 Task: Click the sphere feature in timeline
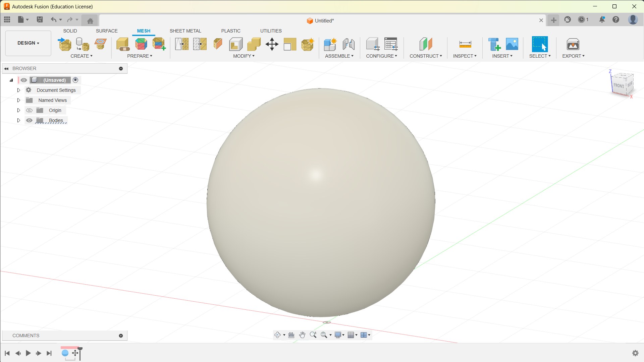(x=65, y=353)
